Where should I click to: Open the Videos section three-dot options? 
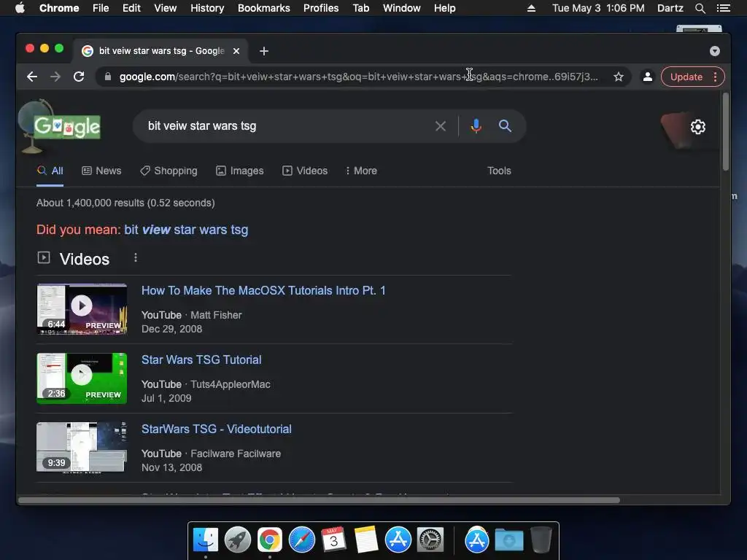point(136,257)
